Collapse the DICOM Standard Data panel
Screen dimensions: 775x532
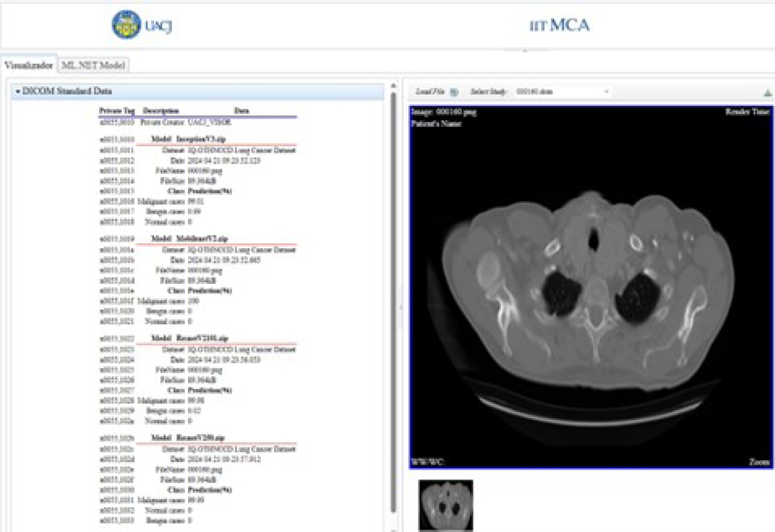pos(19,91)
